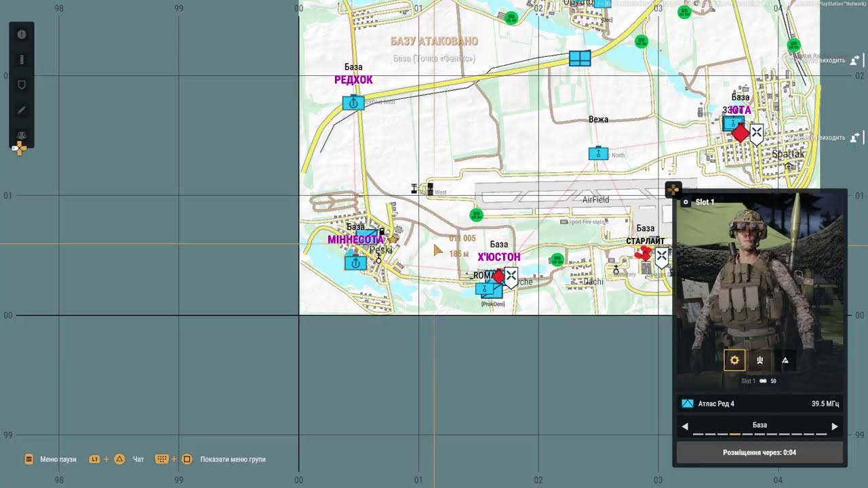
Task: Click Показати меню групи hint
Action: pos(210,460)
